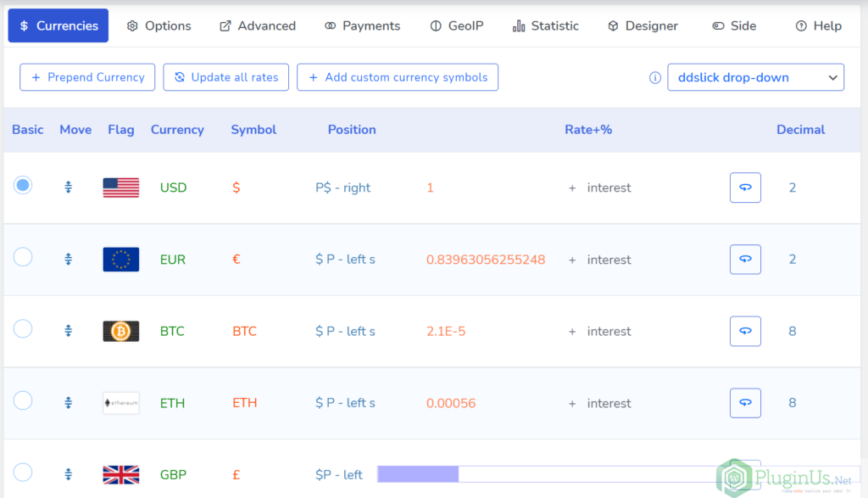Click the move handle in GBP row
This screenshot has height=498, width=868.
click(68, 474)
